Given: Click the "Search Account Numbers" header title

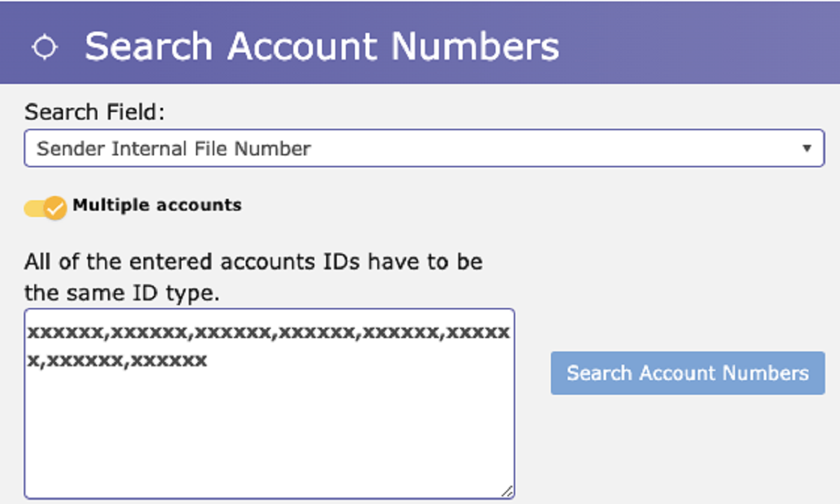Looking at the screenshot, I should (321, 46).
